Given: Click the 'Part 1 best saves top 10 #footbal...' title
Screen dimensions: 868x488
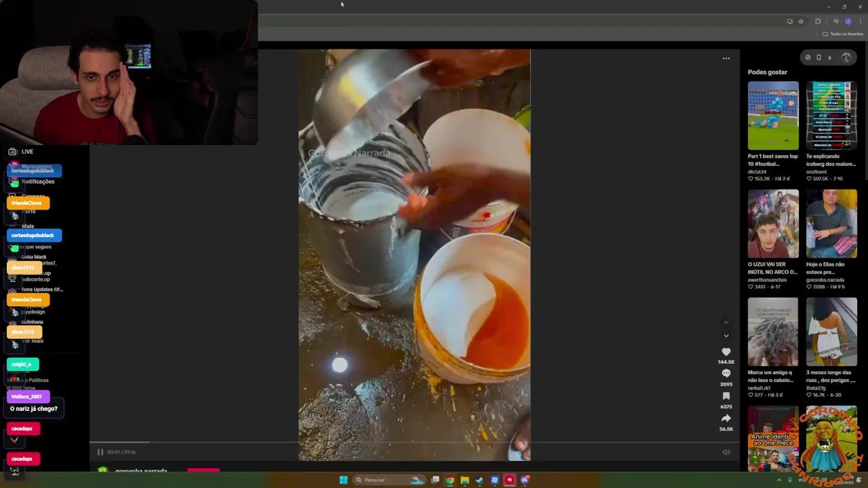Looking at the screenshot, I should tap(773, 160).
